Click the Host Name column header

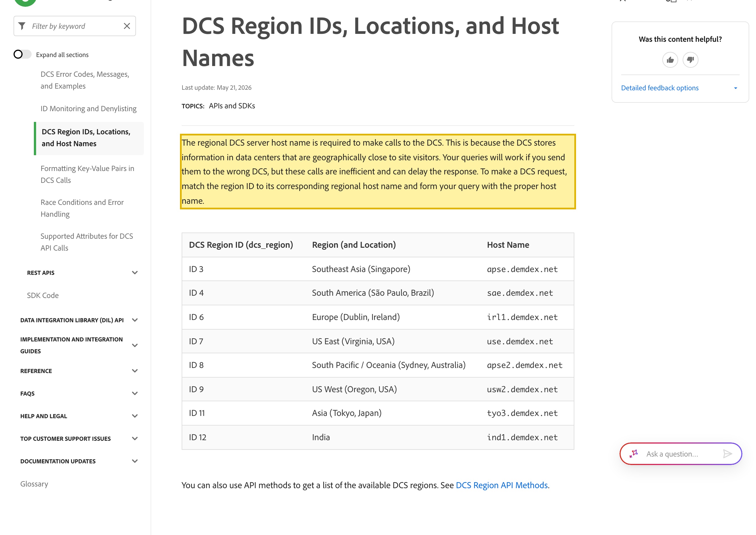click(508, 245)
